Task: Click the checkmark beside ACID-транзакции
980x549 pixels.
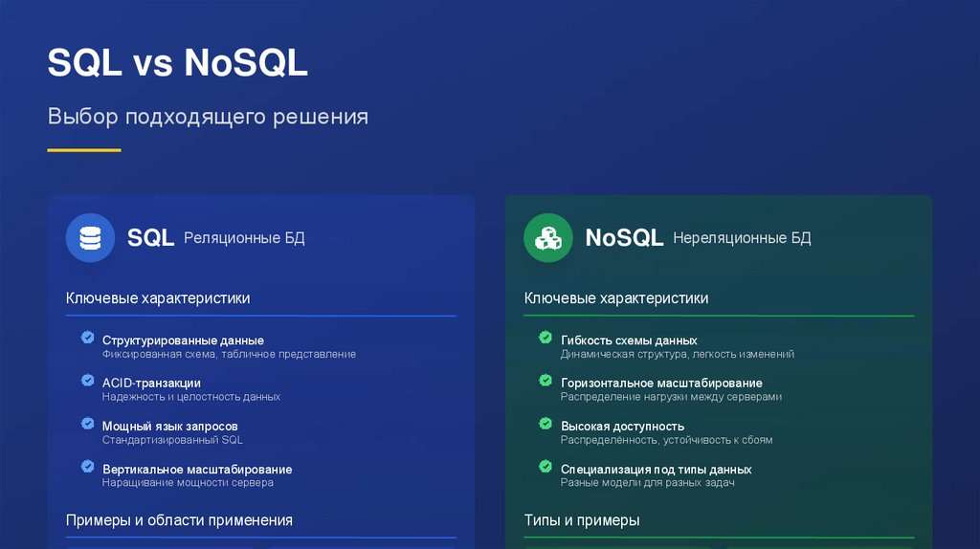Action: pyautogui.click(x=87, y=381)
